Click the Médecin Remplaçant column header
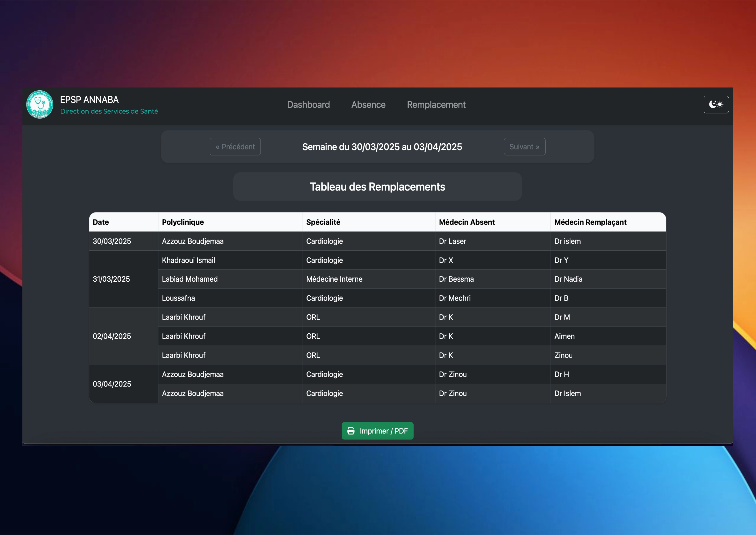The image size is (756, 535). click(x=590, y=222)
